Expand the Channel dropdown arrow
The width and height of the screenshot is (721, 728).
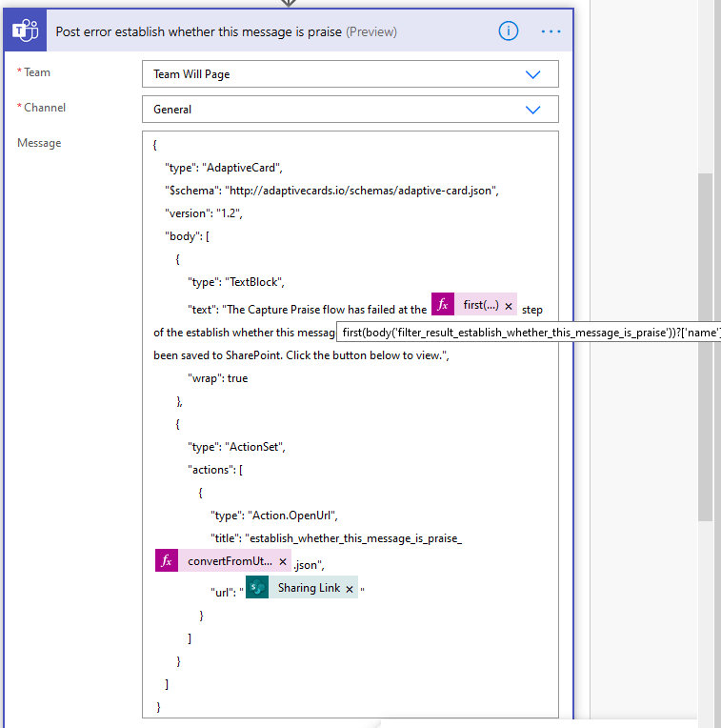[533, 110]
